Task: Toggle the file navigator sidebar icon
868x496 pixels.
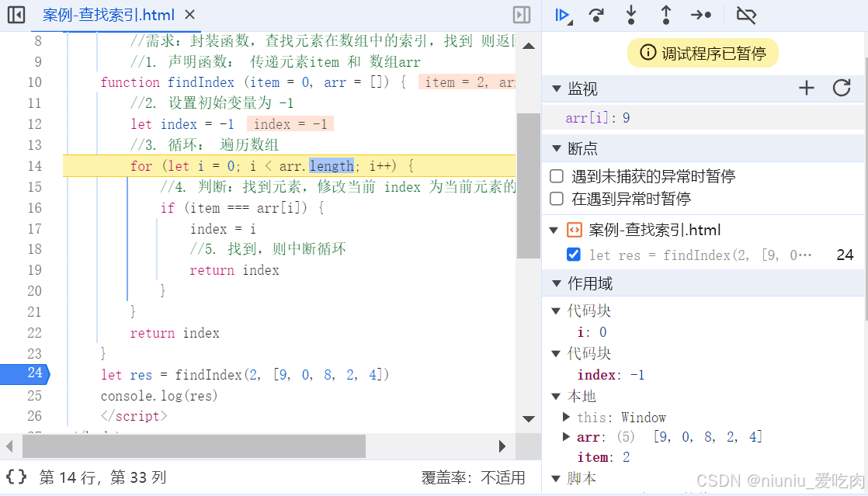Action: point(16,15)
